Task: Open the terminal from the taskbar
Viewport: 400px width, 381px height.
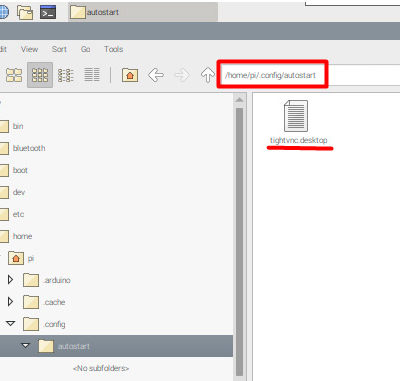Action: click(48, 12)
